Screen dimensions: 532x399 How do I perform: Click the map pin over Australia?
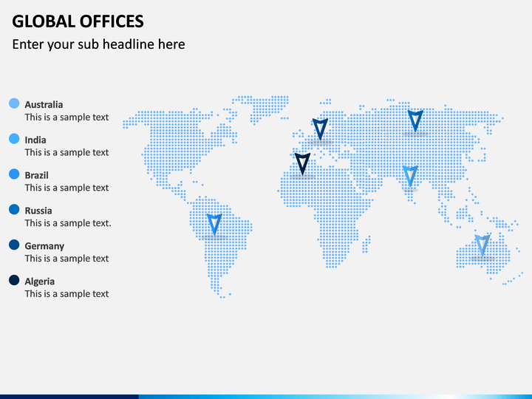pos(482,245)
